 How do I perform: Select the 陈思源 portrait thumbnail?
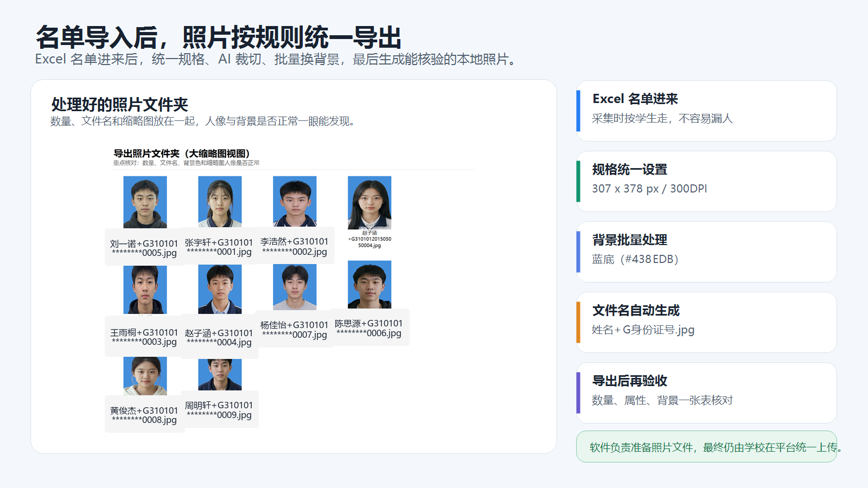coord(369,285)
